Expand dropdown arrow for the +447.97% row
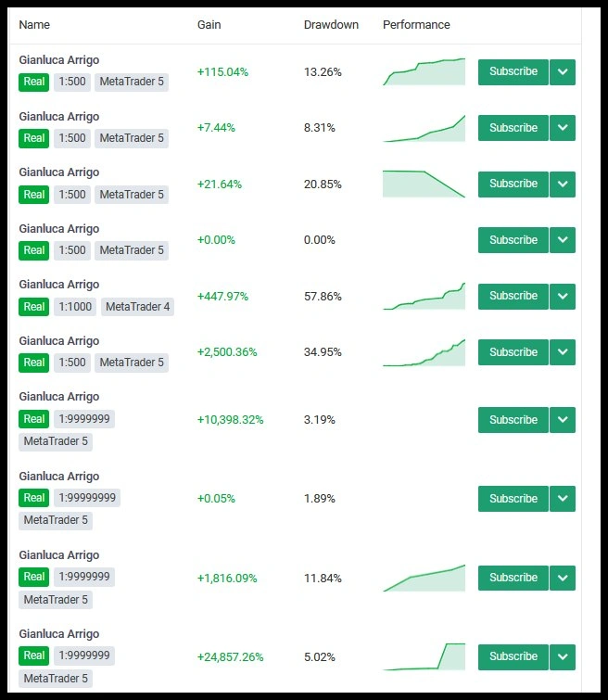This screenshot has width=608, height=700. [x=563, y=296]
